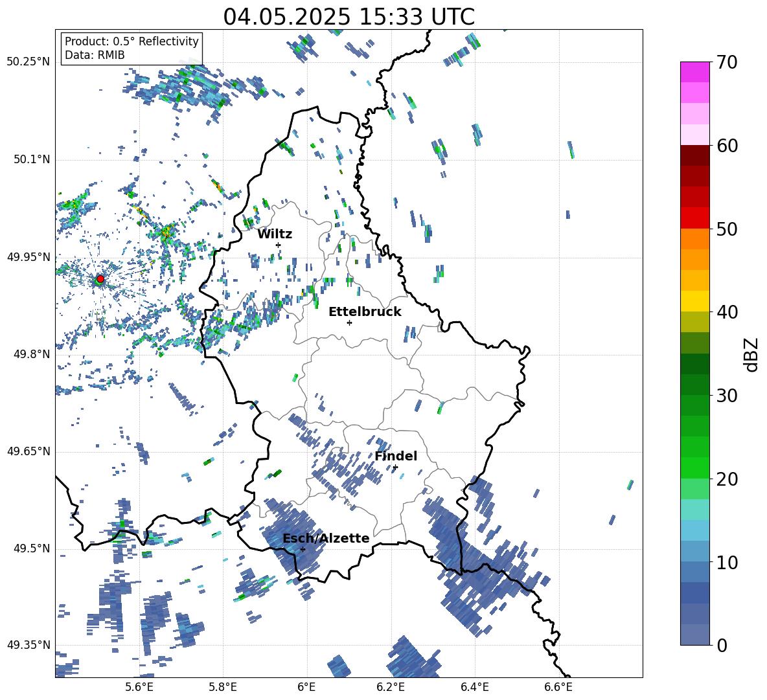Select the Findel station label

[396, 456]
